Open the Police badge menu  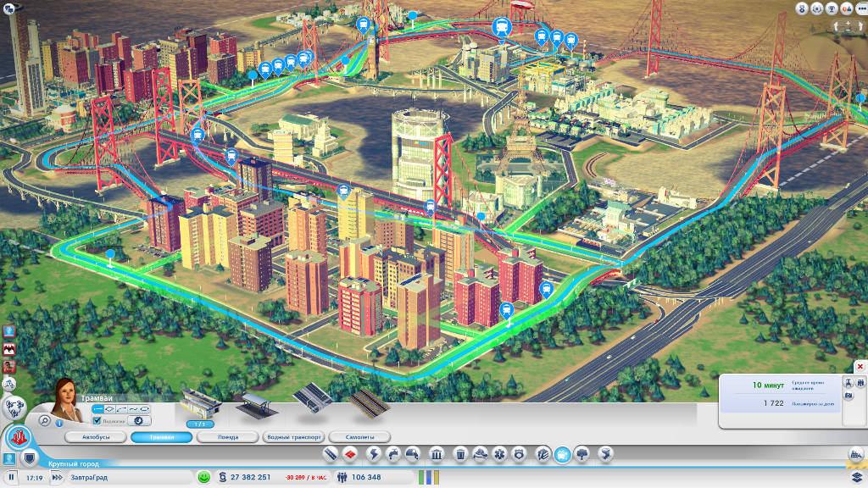(519, 454)
